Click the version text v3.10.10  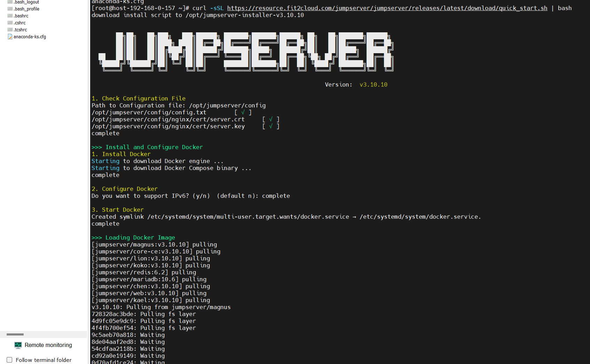pyautogui.click(x=373, y=84)
